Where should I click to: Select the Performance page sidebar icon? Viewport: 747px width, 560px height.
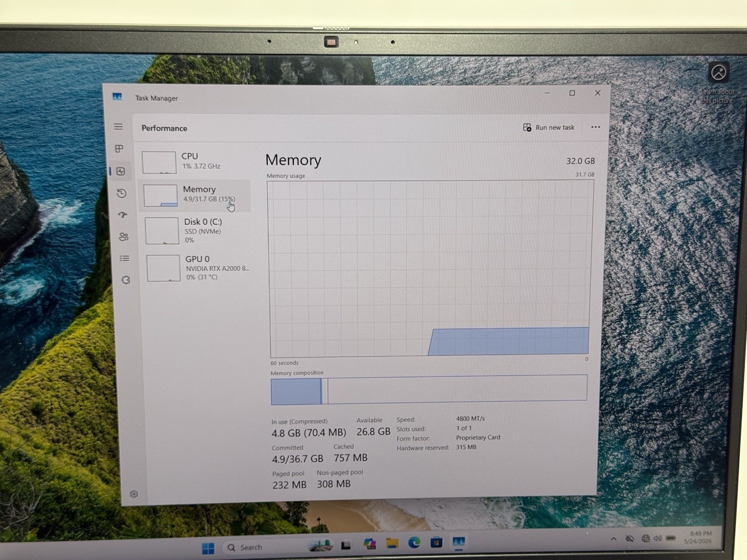[x=121, y=171]
